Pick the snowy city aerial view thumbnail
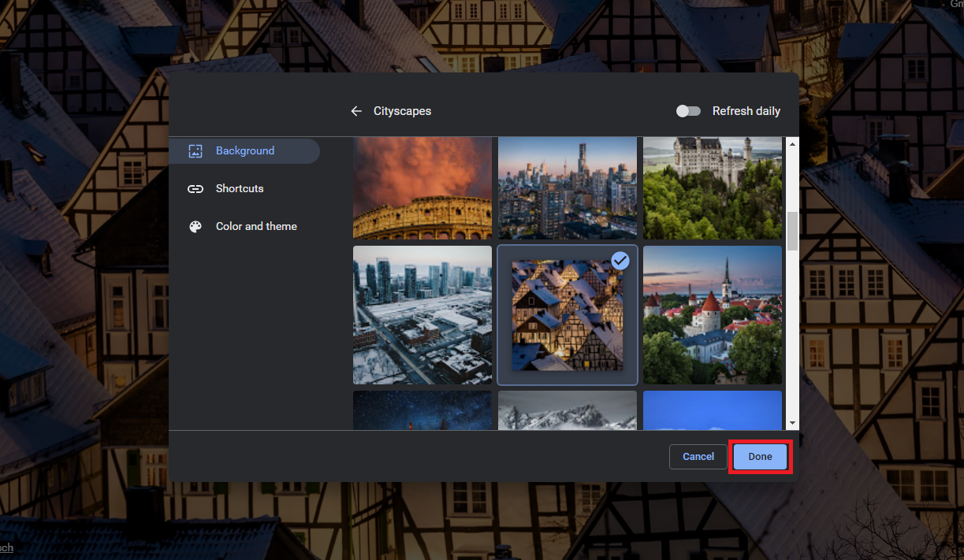964x560 pixels. [422, 315]
